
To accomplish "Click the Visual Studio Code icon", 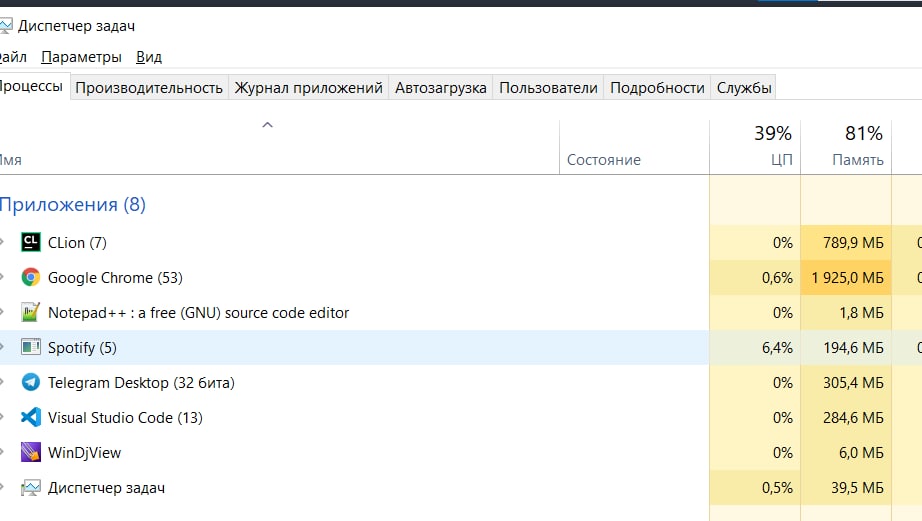I will 31,417.
